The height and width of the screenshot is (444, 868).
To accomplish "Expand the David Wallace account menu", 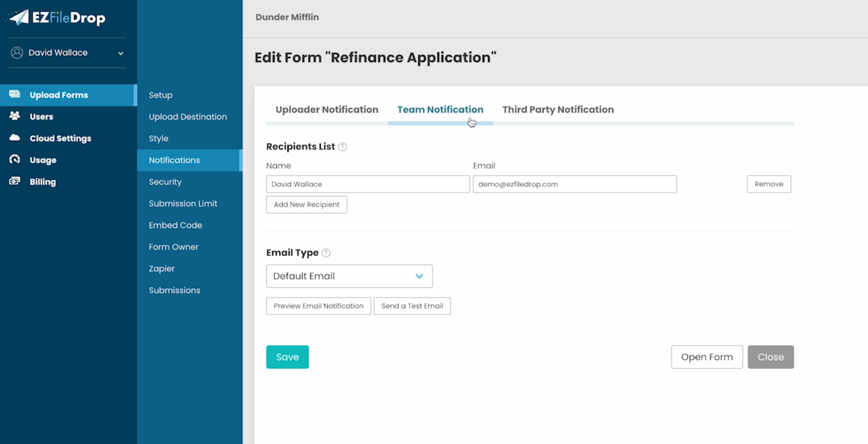I will coord(120,53).
